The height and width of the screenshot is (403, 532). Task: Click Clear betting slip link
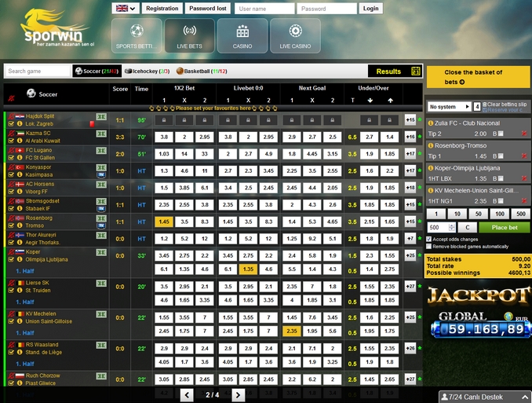point(505,104)
